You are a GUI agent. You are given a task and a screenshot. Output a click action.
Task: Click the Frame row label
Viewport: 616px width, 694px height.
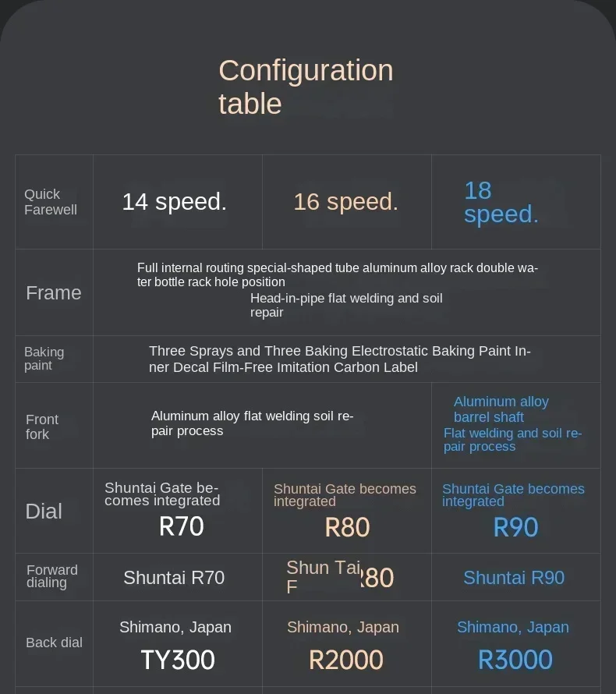[54, 292]
